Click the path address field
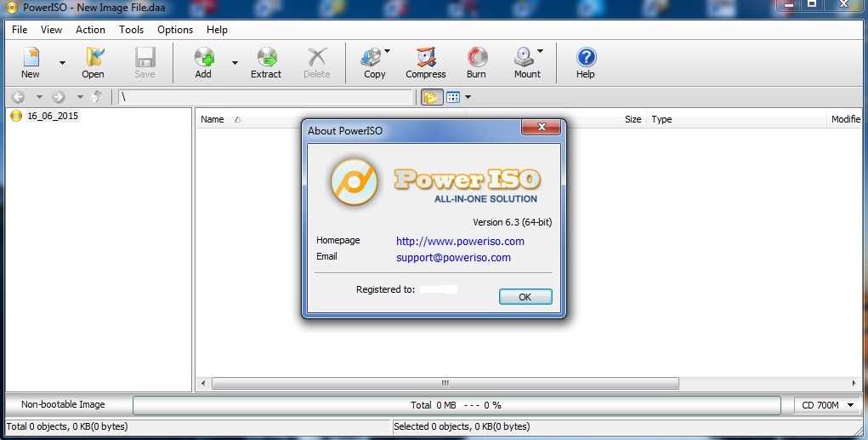Screen dimensions: 868x440 (x=266, y=97)
